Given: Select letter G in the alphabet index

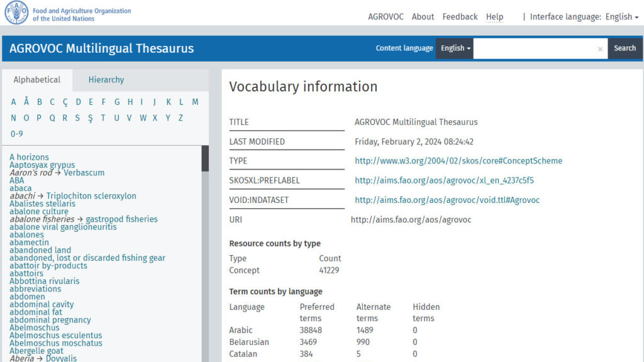Looking at the screenshot, I should 117,102.
